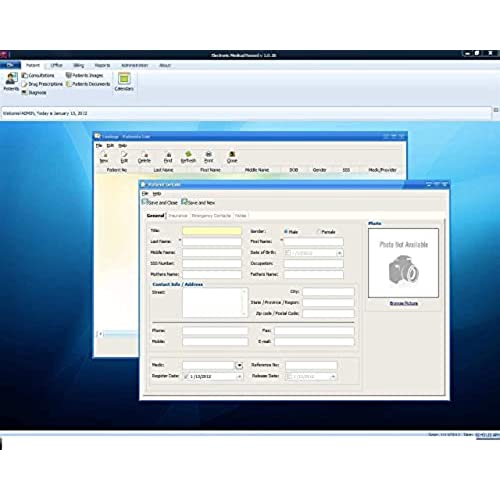The height and width of the screenshot is (500, 500).
Task: Expand the Medic dropdown list
Action: pos(239,366)
